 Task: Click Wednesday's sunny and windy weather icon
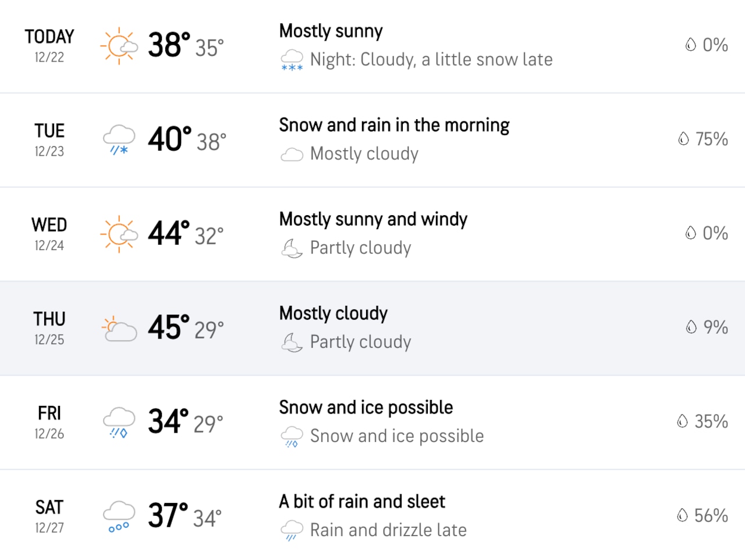tap(119, 234)
